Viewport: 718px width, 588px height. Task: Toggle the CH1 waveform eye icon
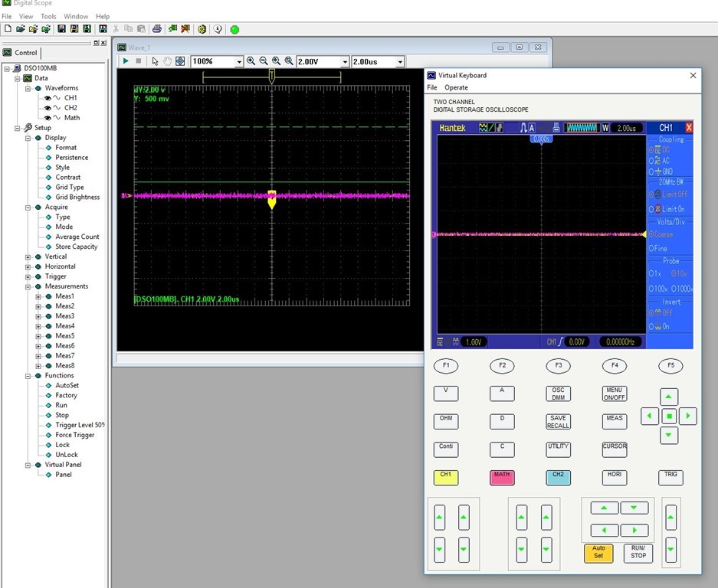[48, 98]
